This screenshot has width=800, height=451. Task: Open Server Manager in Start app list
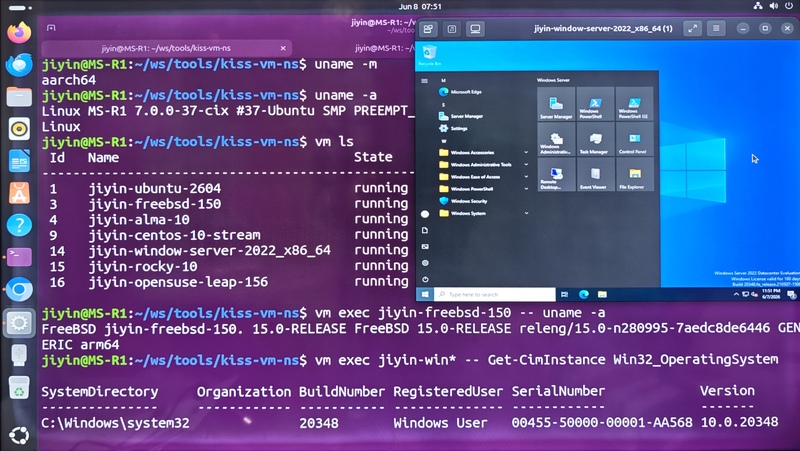point(461,116)
